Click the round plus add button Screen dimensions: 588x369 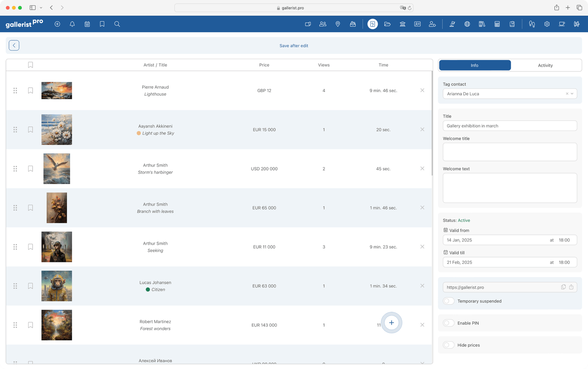pyautogui.click(x=391, y=323)
